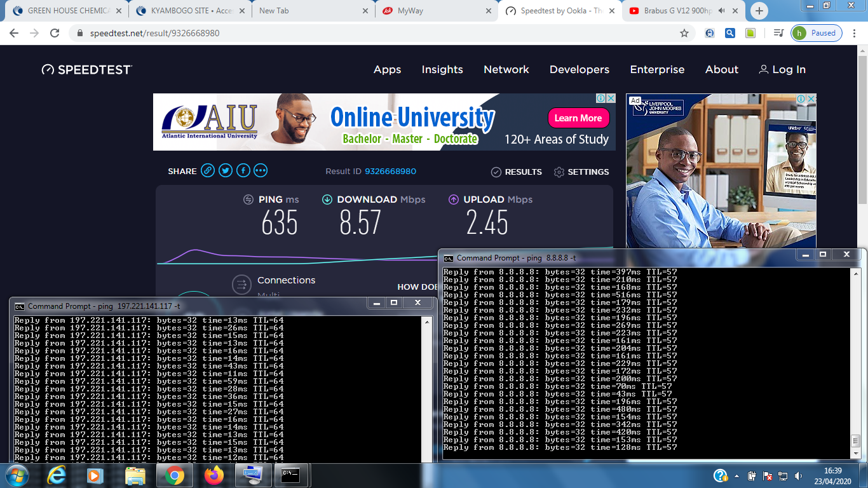Share result on Facebook

pyautogui.click(x=243, y=171)
